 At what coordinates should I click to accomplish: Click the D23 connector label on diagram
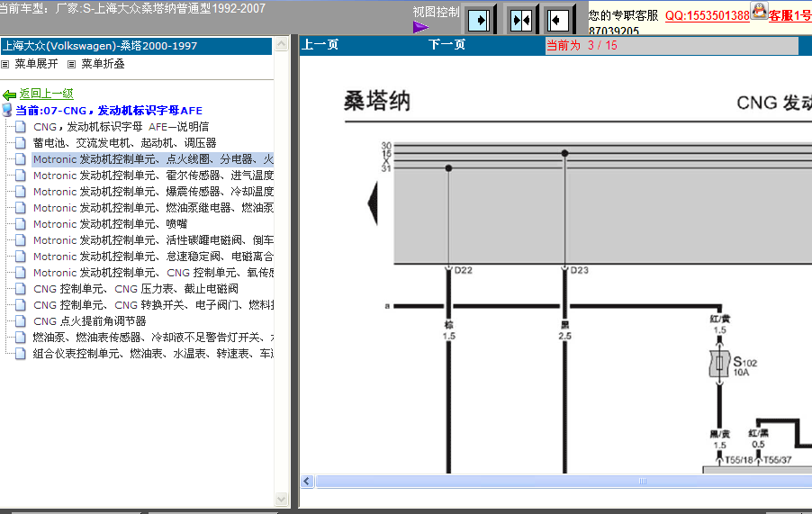click(x=579, y=270)
